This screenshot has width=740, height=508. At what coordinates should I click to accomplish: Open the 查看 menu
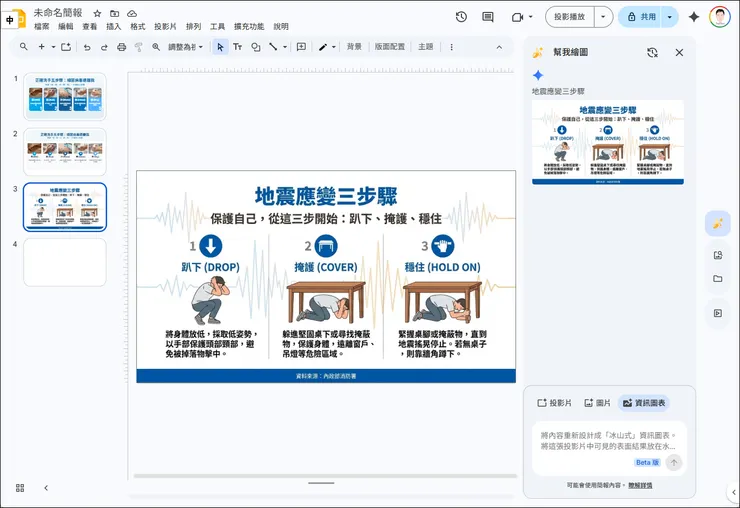pos(90,26)
